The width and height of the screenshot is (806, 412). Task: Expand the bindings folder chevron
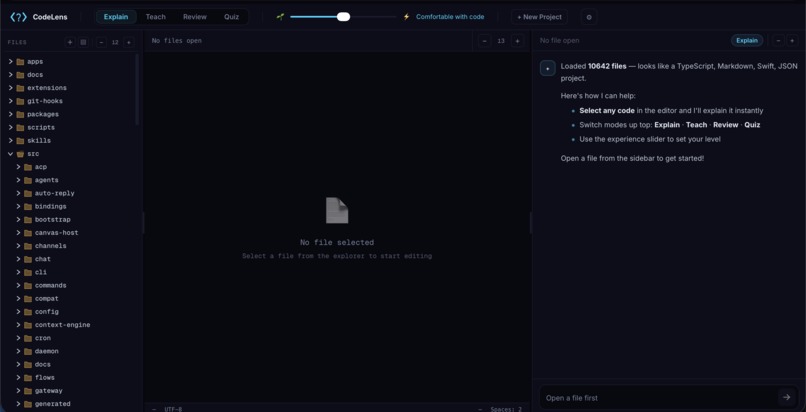point(18,207)
